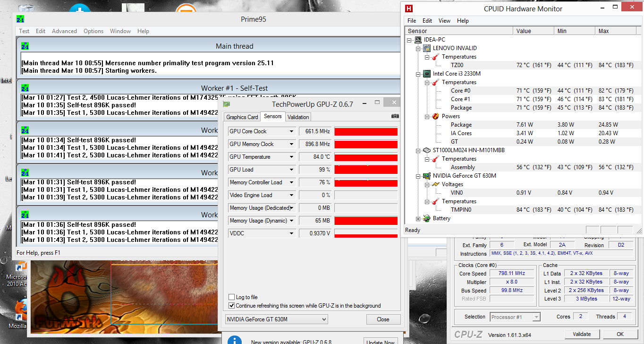The height and width of the screenshot is (344, 644).
Task: Click the GPU Temperature red graph in GPU-Z
Action: (366, 157)
